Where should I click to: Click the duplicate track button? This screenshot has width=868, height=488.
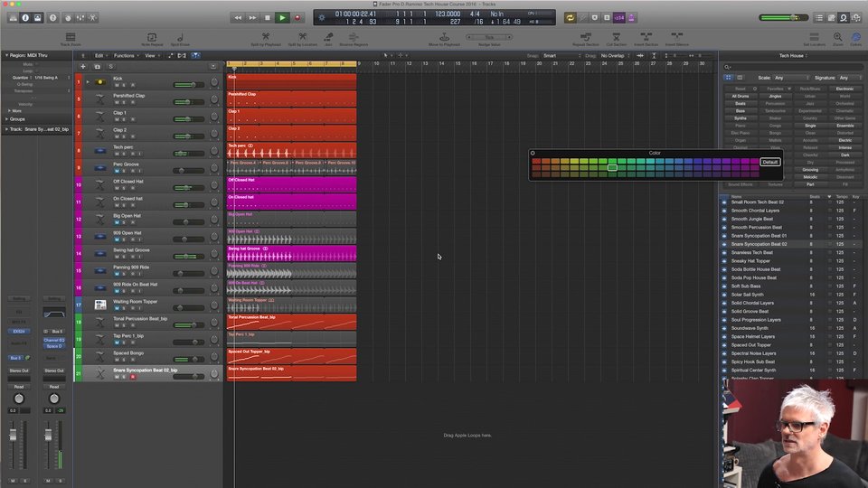(97, 66)
